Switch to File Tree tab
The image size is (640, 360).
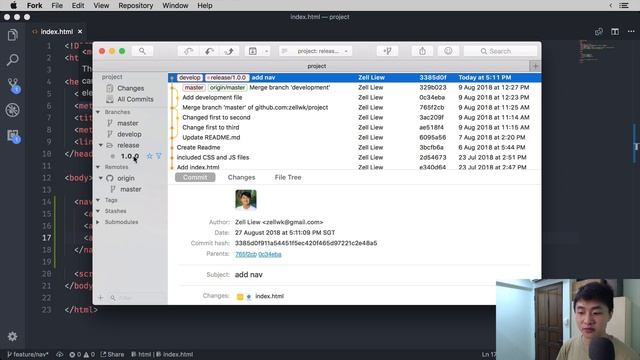[288, 177]
